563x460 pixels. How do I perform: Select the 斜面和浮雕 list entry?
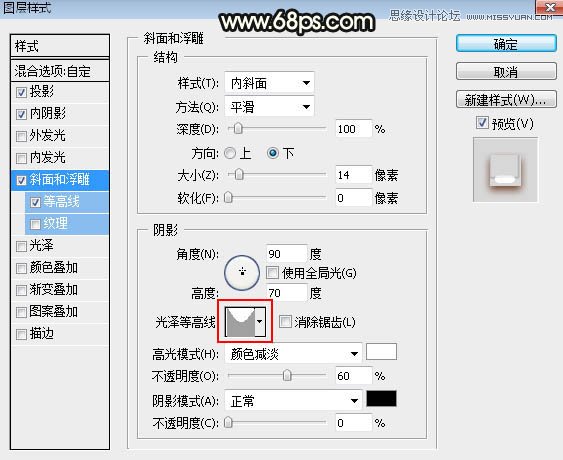[x=60, y=180]
